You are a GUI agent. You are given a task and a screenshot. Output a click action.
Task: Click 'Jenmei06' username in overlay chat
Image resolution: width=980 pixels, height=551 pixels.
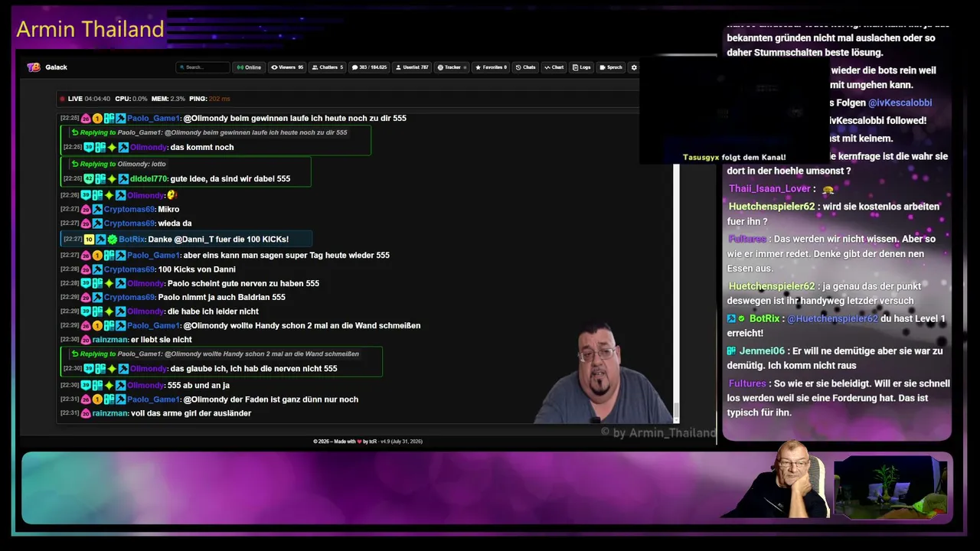coord(762,351)
